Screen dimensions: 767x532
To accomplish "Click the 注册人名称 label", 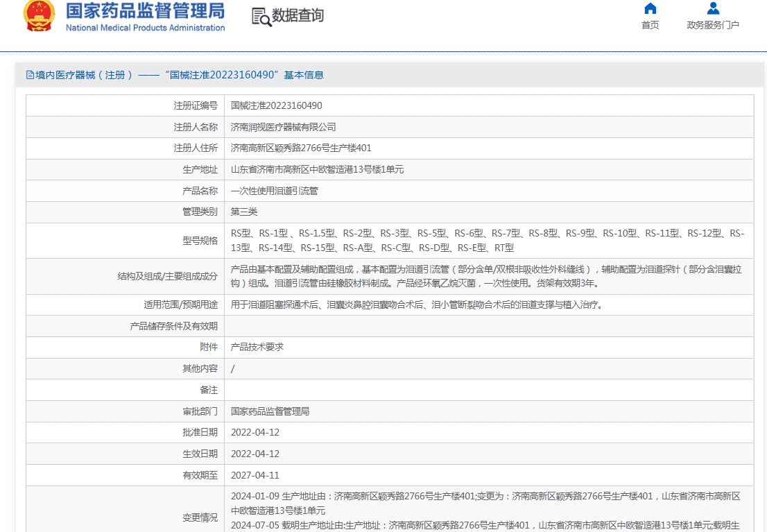I will coord(196,127).
